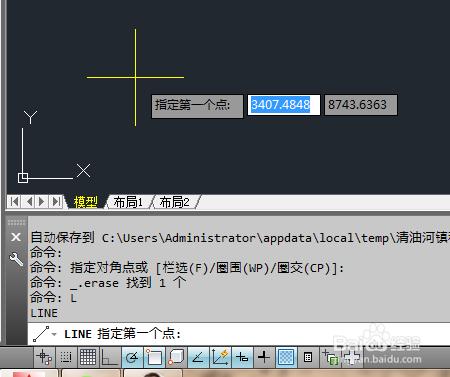Screen dimensions: 450x377
Task: Click the 'LINE' history line
Action: point(44,313)
